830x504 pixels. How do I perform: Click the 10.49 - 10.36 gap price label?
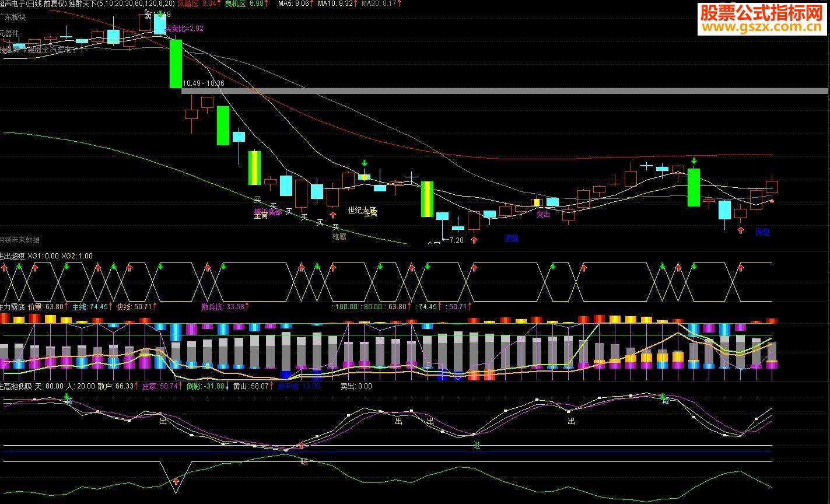[x=204, y=83]
